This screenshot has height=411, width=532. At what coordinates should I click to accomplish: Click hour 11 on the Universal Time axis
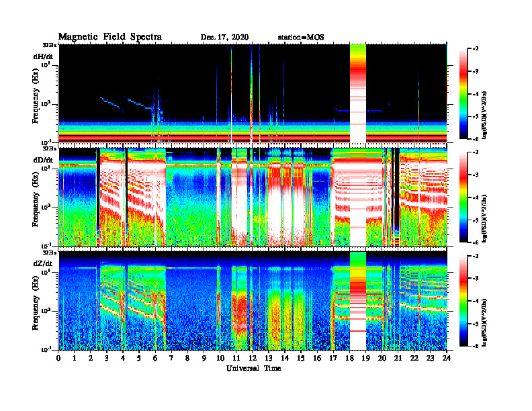pos(236,359)
